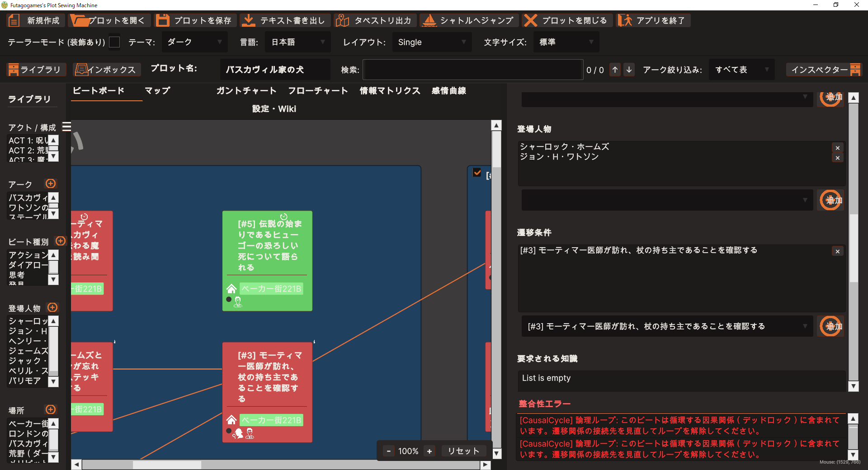This screenshot has width=868, height=470.
Task: Click the 100% zoom level indicator
Action: tap(408, 451)
